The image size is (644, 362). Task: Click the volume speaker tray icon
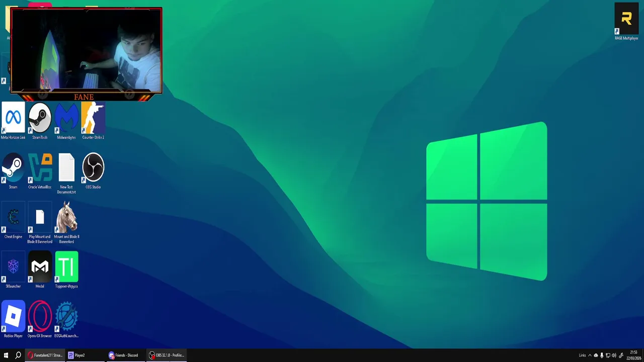pyautogui.click(x=614, y=355)
